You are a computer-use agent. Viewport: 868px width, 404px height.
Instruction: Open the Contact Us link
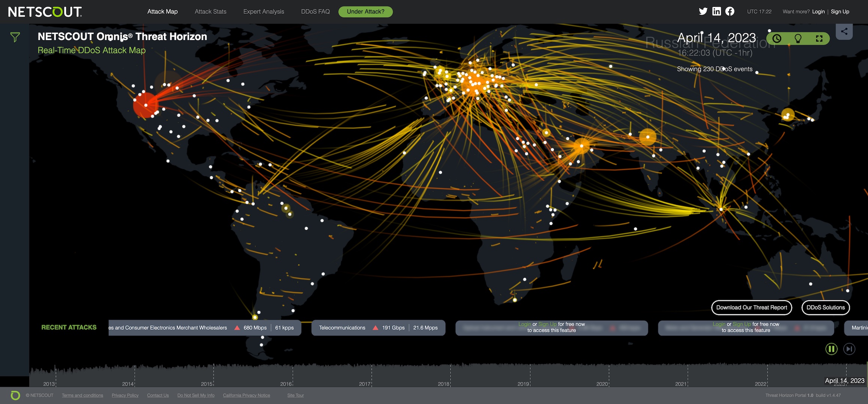[158, 395]
